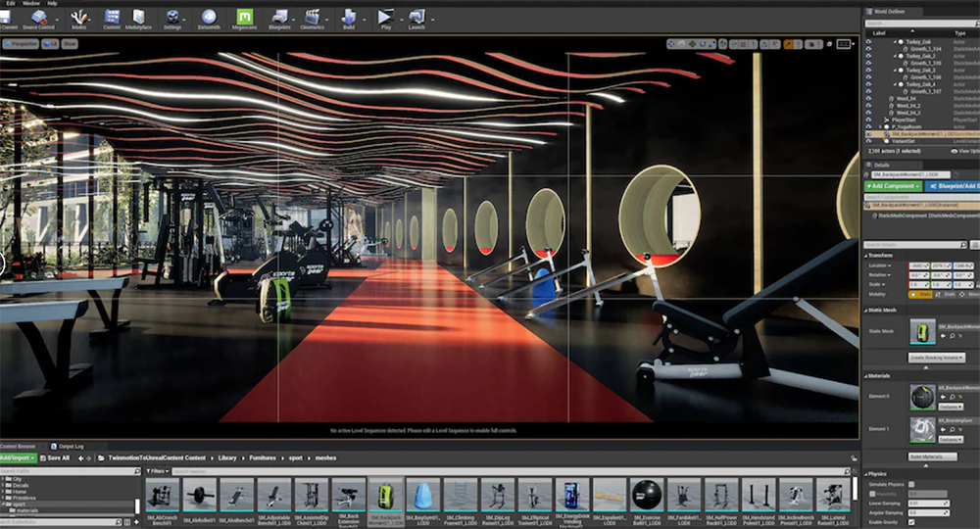Open the Settings dropdown arrow
Image resolution: width=980 pixels, height=529 pixels.
[186, 20]
